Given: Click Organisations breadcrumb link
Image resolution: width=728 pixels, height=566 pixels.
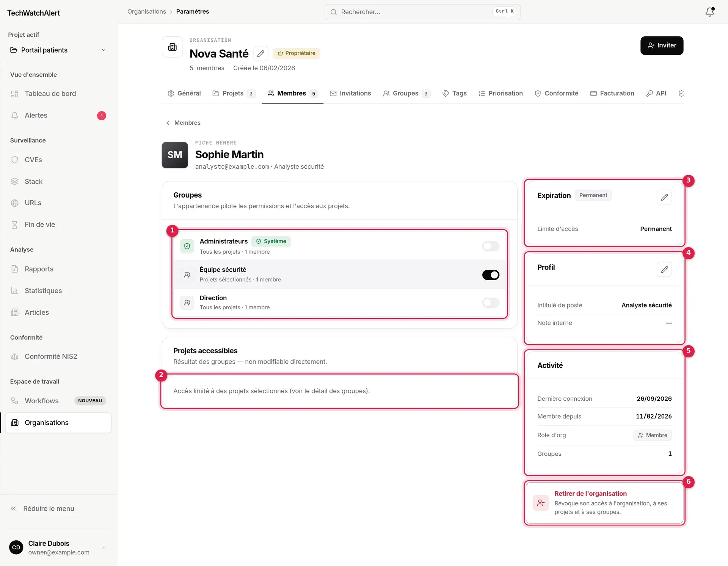Looking at the screenshot, I should coord(147,11).
